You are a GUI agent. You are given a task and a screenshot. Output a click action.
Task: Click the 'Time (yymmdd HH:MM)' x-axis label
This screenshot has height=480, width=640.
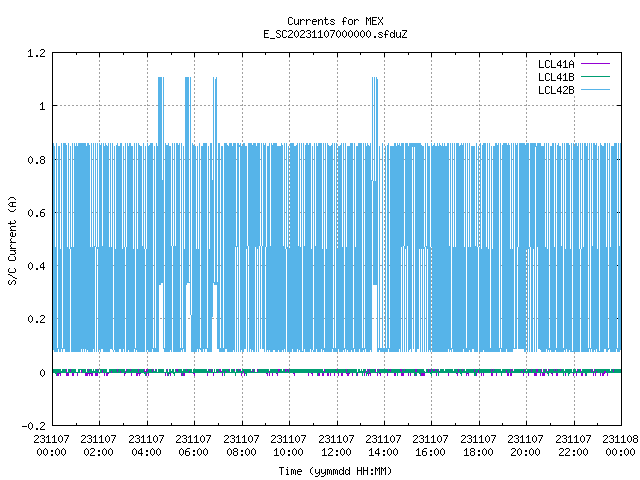335,471
